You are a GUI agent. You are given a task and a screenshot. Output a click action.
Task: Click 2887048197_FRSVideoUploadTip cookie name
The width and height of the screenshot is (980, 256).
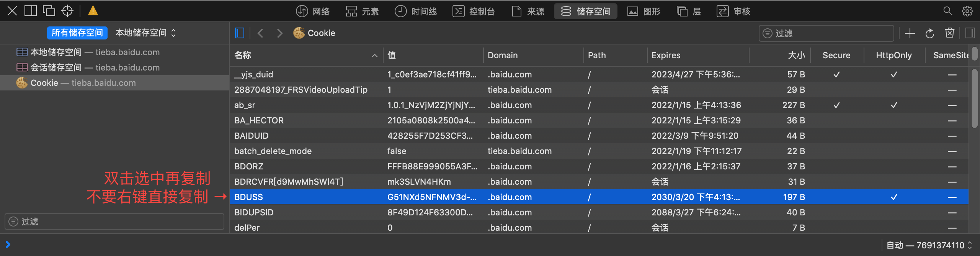[301, 90]
